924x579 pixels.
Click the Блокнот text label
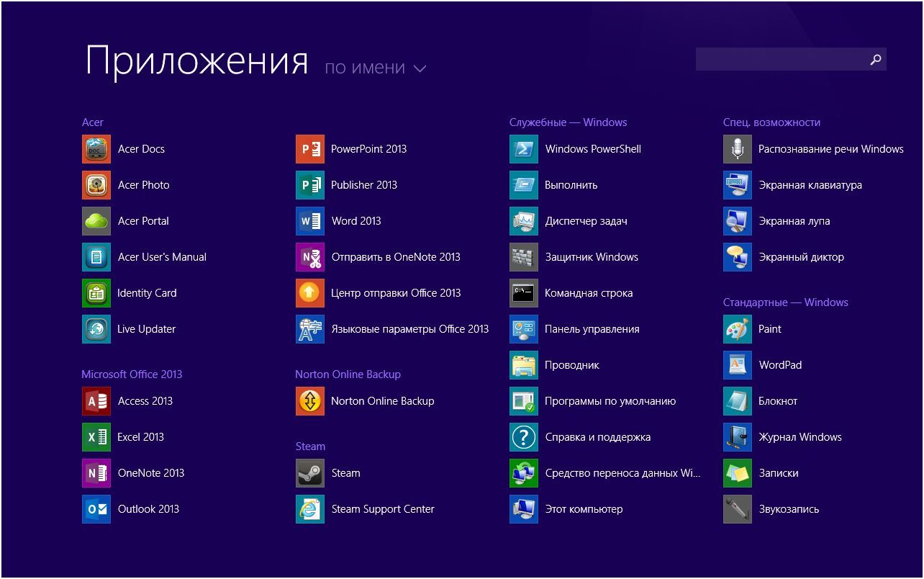click(x=778, y=401)
